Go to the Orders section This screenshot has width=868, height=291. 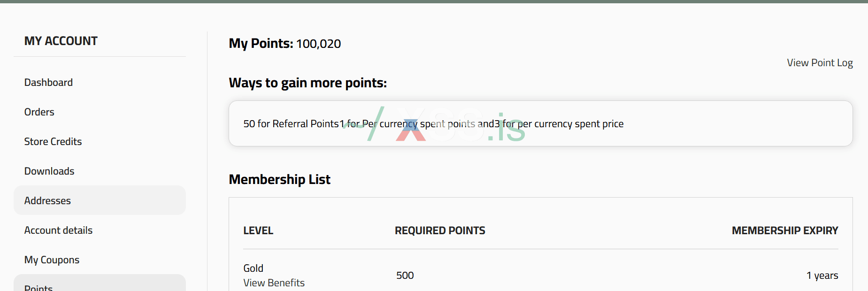point(39,112)
